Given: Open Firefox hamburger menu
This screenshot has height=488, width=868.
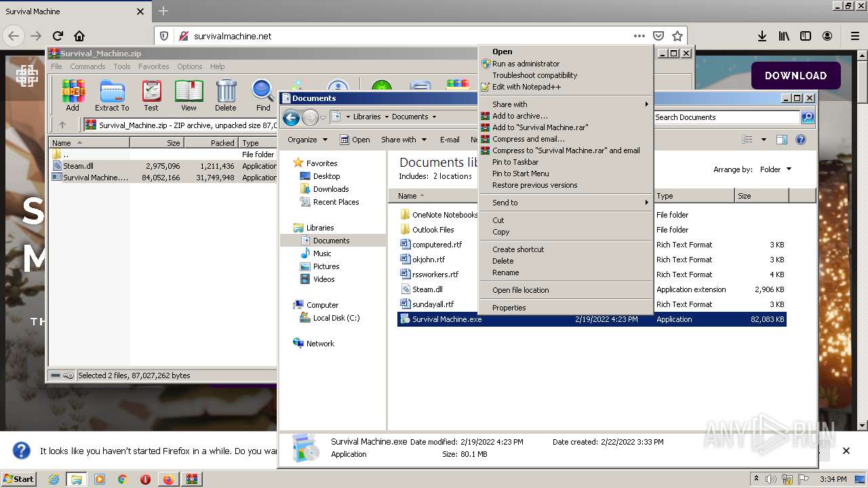Looking at the screenshot, I should pyautogui.click(x=855, y=36).
